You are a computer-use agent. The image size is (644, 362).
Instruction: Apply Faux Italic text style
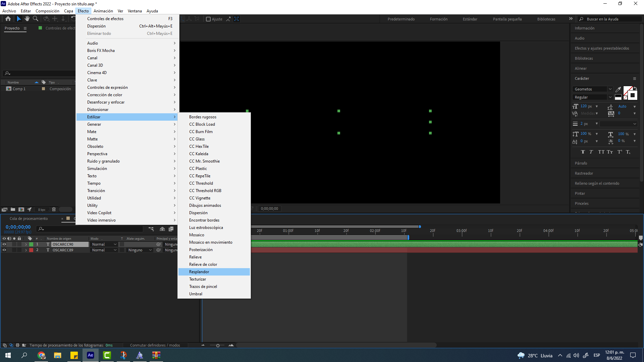591,152
